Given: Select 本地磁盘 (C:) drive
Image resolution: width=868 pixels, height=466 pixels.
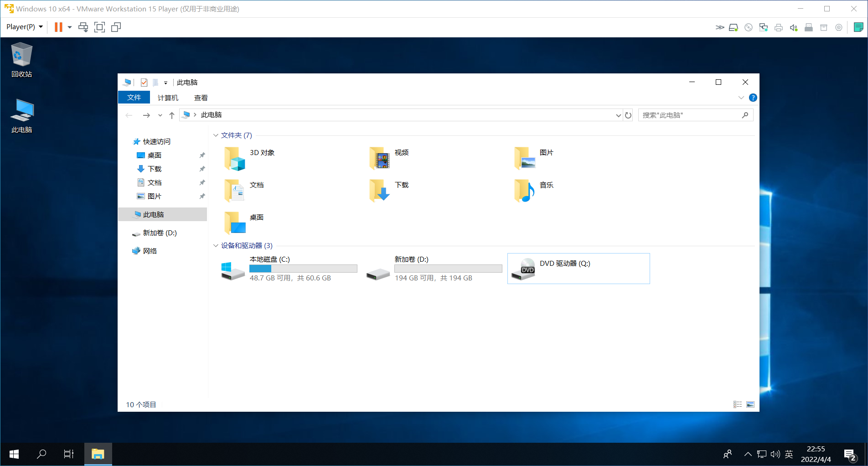Looking at the screenshot, I should tap(289, 269).
